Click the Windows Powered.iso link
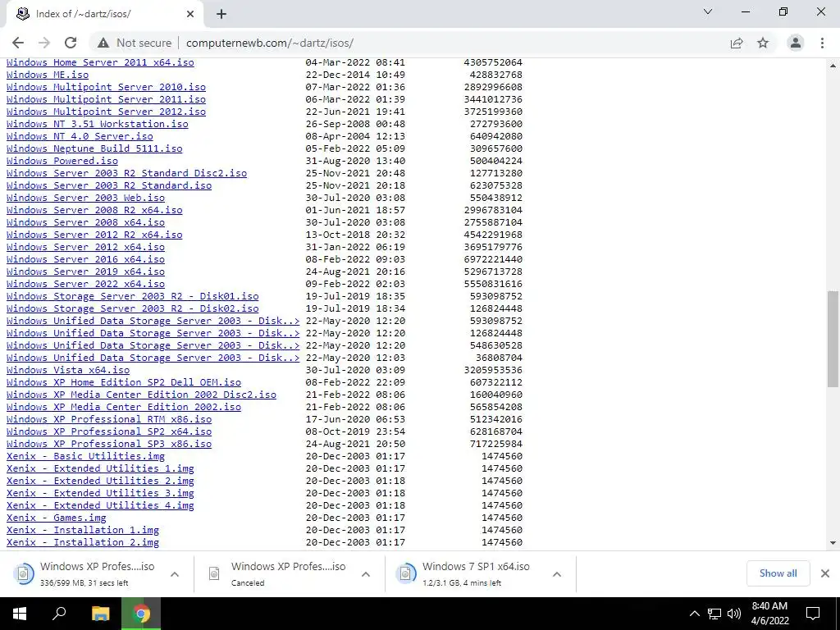 coord(62,161)
